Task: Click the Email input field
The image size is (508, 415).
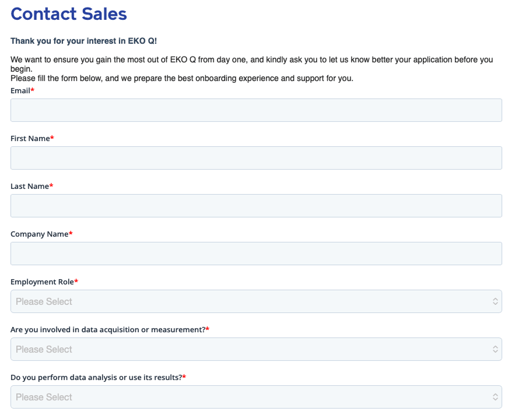Action: (256, 110)
